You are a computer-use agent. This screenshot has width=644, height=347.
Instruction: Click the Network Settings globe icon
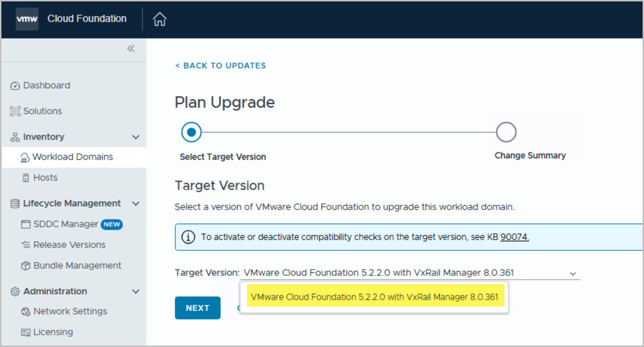[x=26, y=312]
